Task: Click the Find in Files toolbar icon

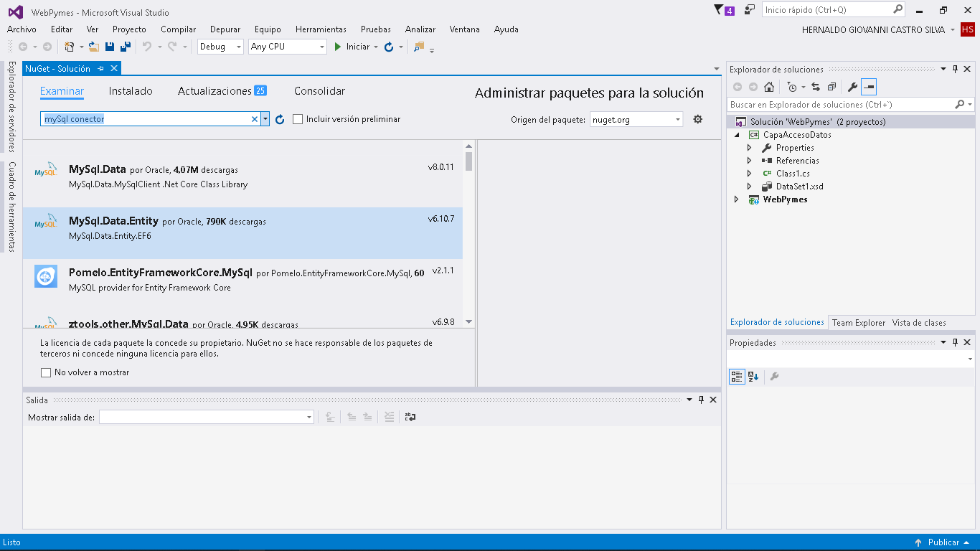Action: click(x=419, y=47)
